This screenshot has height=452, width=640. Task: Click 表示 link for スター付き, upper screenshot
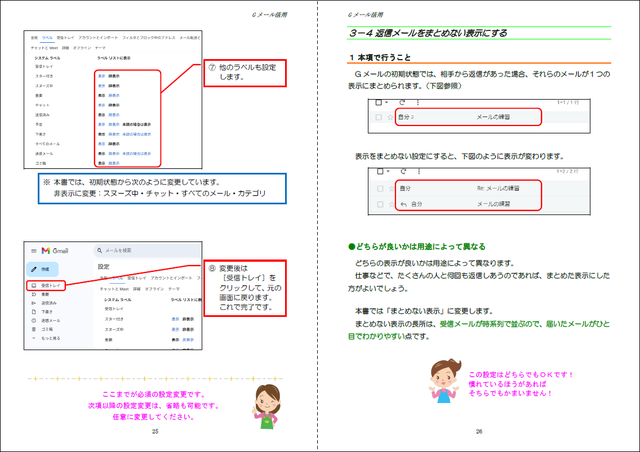coord(101,76)
